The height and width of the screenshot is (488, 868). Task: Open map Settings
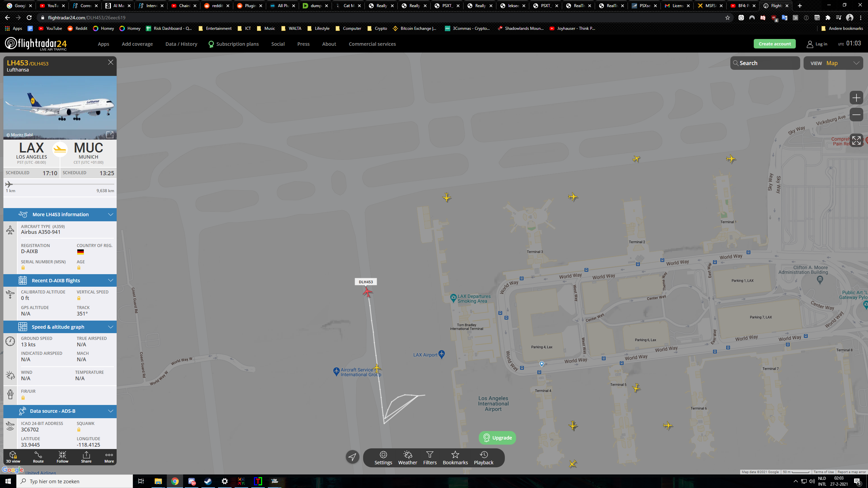pos(383,458)
